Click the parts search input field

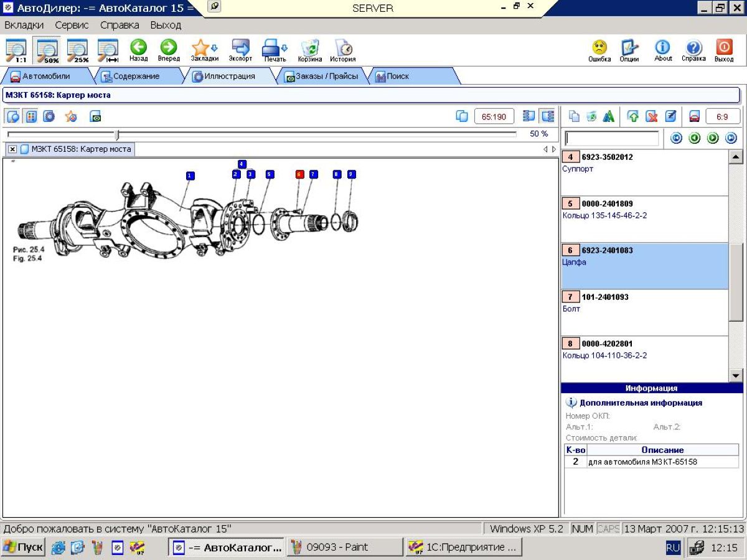pyautogui.click(x=611, y=138)
